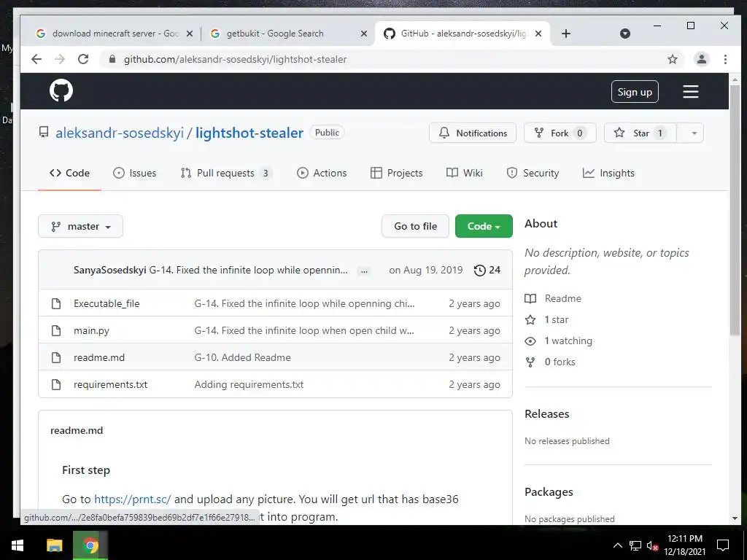The image size is (747, 560).
Task: Open requirements.txt file
Action: (111, 384)
